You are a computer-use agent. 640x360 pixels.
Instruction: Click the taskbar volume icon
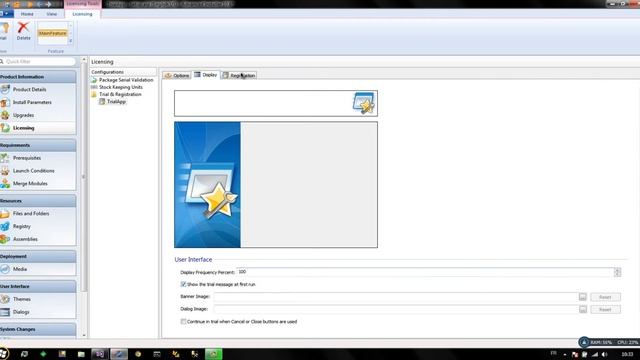point(604,354)
